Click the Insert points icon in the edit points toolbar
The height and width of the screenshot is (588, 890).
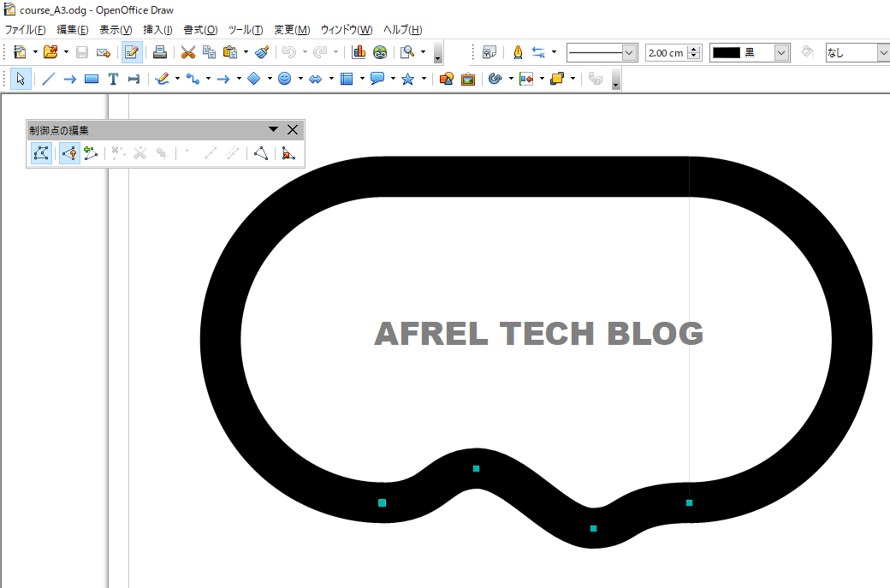tap(92, 153)
